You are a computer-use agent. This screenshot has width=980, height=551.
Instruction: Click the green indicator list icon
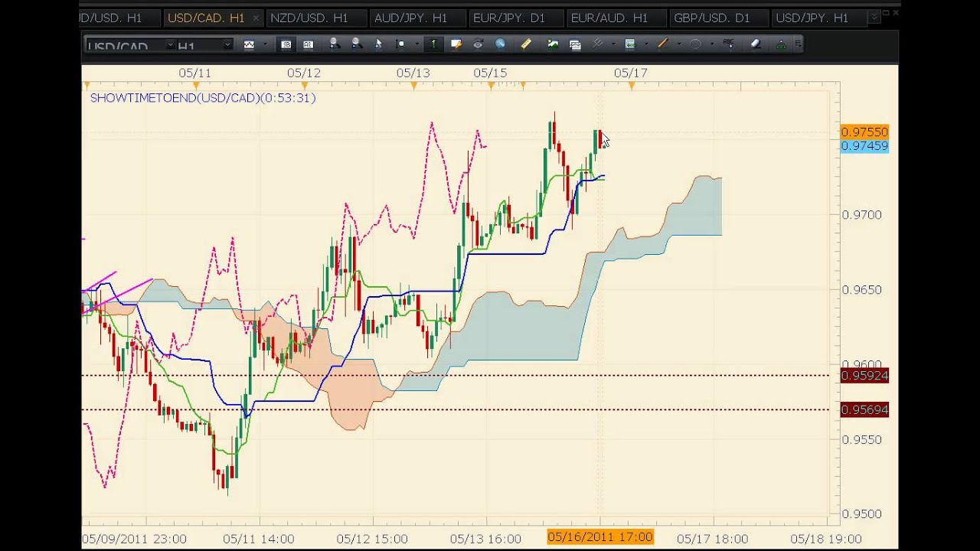tap(630, 44)
